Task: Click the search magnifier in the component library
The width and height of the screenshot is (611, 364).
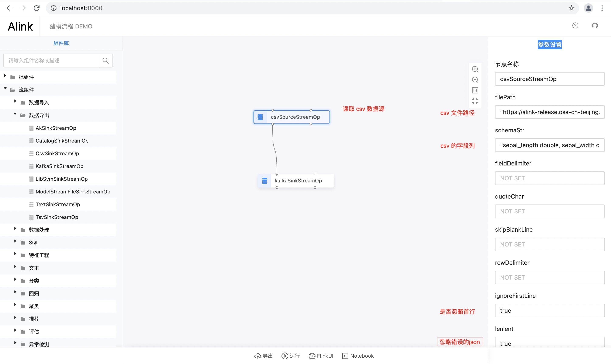Action: coord(106,60)
